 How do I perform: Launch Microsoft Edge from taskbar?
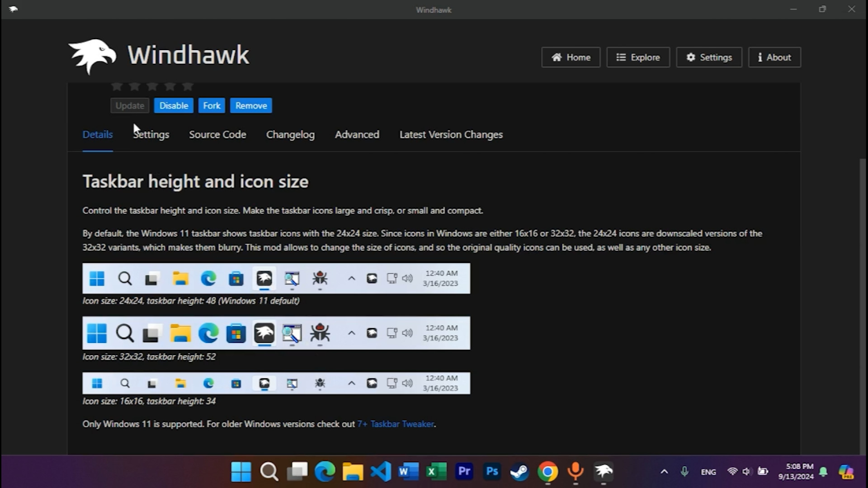325,472
